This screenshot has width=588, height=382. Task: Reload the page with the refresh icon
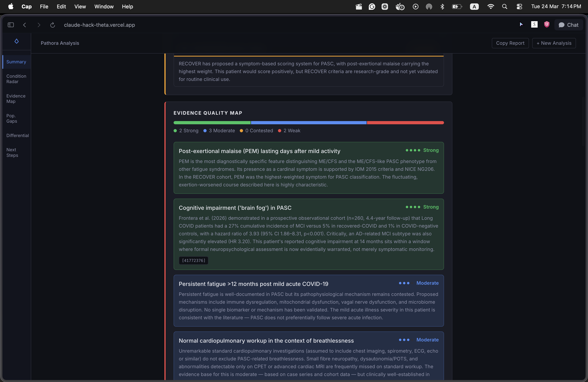point(52,25)
